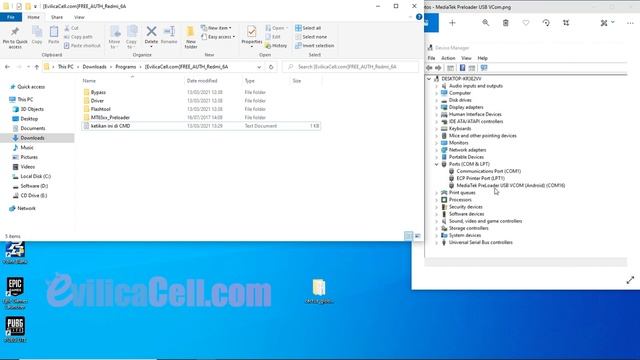Switch to details view layout icon
This screenshot has width=640, height=360.
point(408,236)
